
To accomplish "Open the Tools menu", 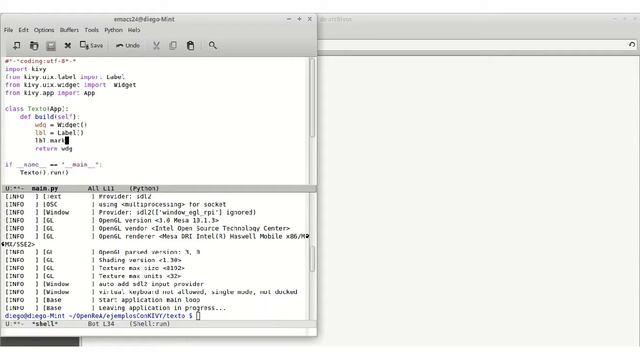I will pyautogui.click(x=91, y=30).
